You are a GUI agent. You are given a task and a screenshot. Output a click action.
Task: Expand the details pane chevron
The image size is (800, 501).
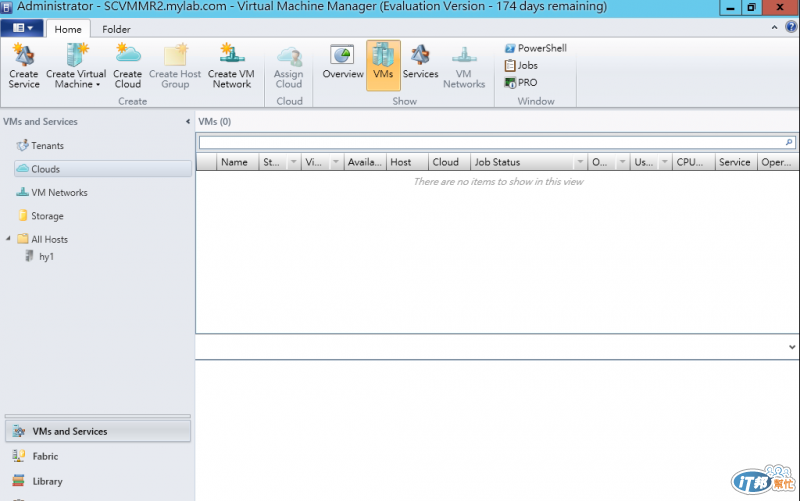click(792, 347)
